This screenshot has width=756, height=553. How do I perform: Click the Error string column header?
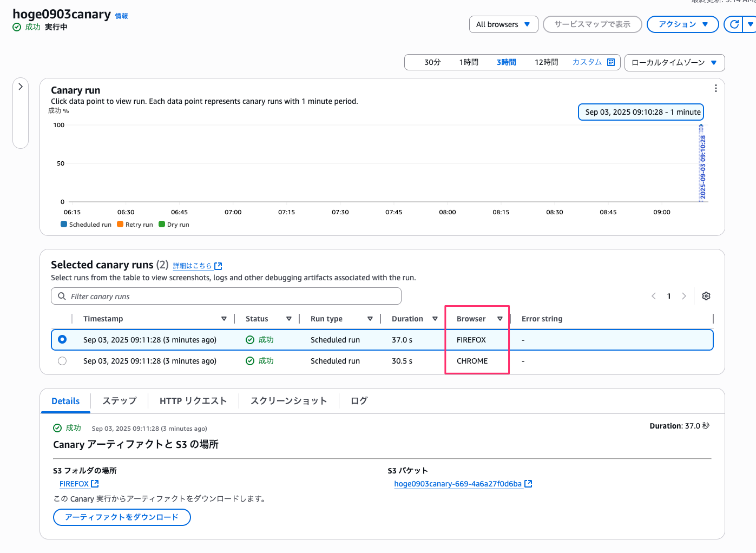click(542, 319)
